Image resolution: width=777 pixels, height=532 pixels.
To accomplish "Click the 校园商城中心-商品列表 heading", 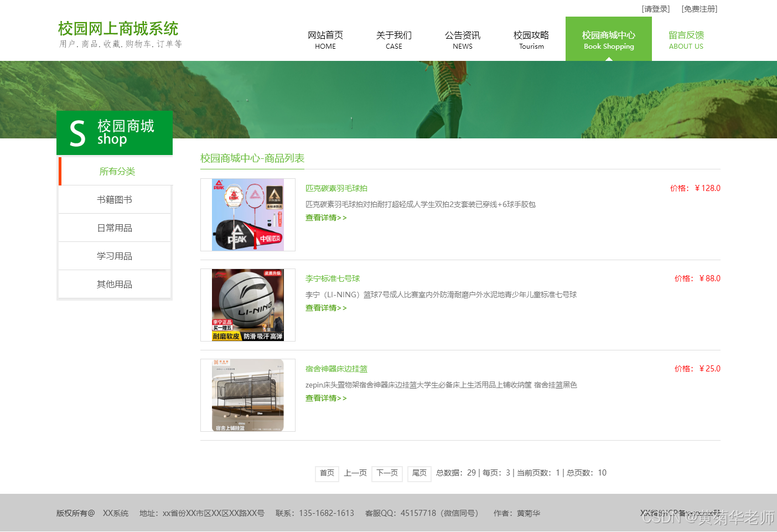I will tap(252, 158).
